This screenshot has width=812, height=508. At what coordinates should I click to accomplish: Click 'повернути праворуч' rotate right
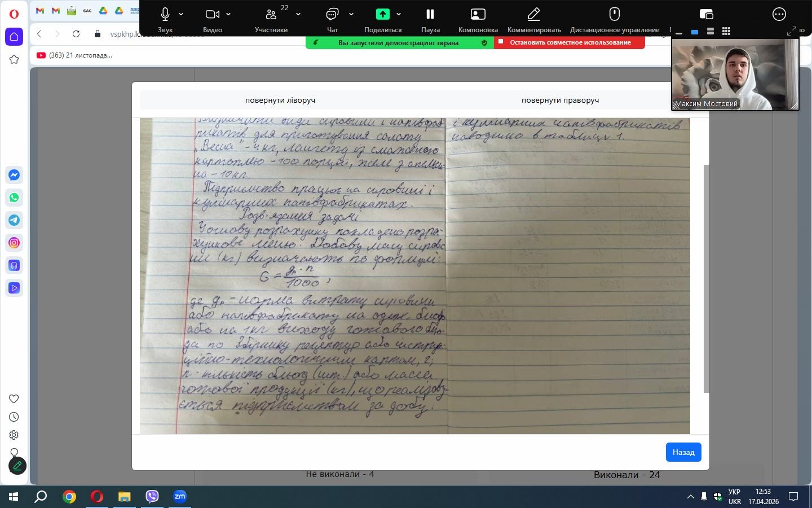coord(560,100)
